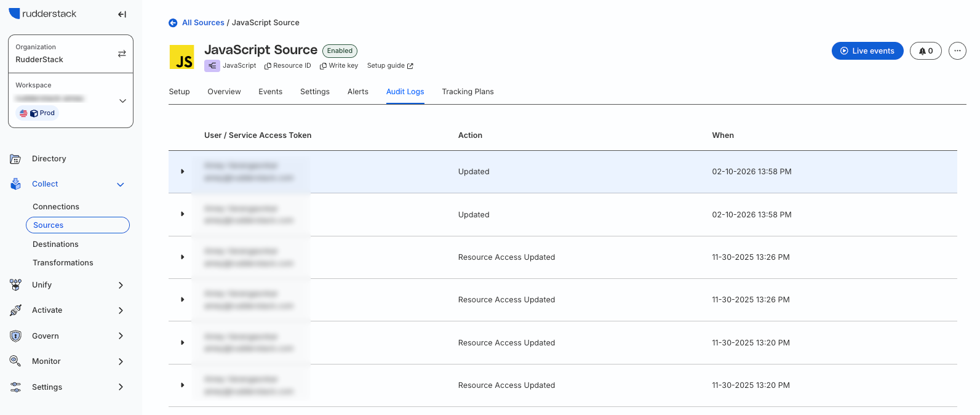Viewport: 980px width, 415px height.
Task: Click the rudderstack logo
Action: tap(42, 14)
